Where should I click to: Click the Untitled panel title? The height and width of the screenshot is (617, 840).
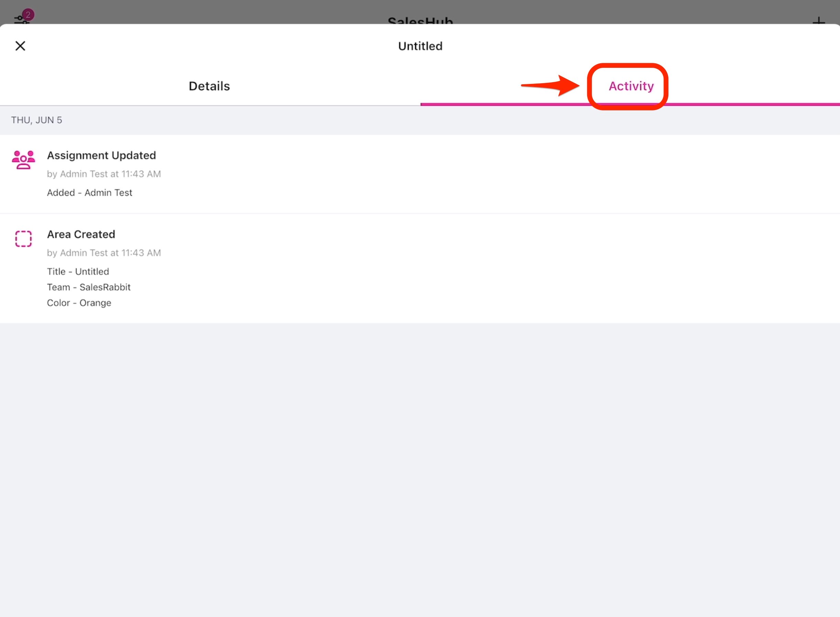point(420,46)
